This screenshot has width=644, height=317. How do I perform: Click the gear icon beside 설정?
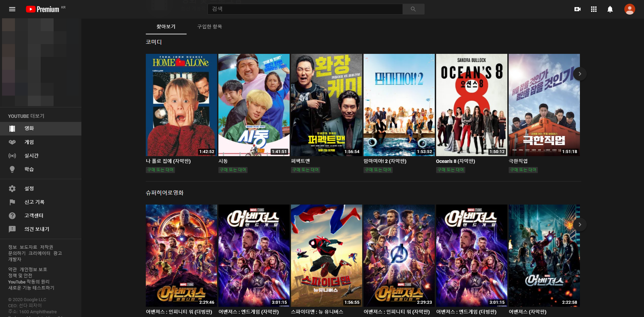pos(12,189)
